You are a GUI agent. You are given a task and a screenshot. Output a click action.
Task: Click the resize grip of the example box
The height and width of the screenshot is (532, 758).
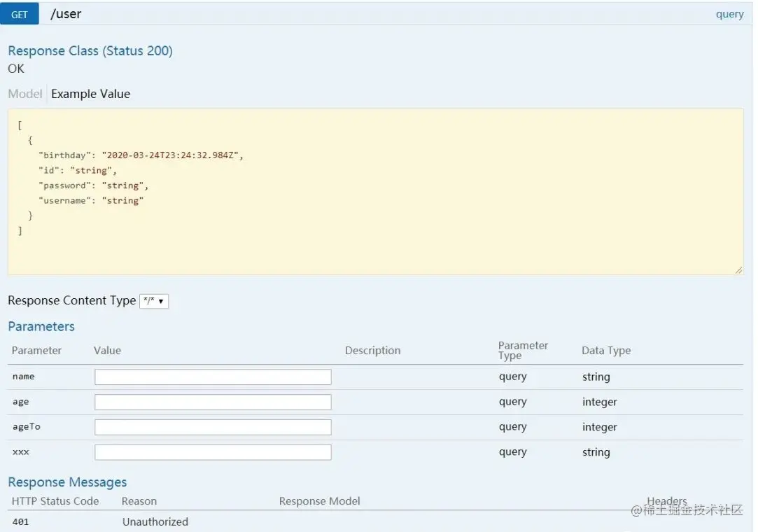pos(738,270)
